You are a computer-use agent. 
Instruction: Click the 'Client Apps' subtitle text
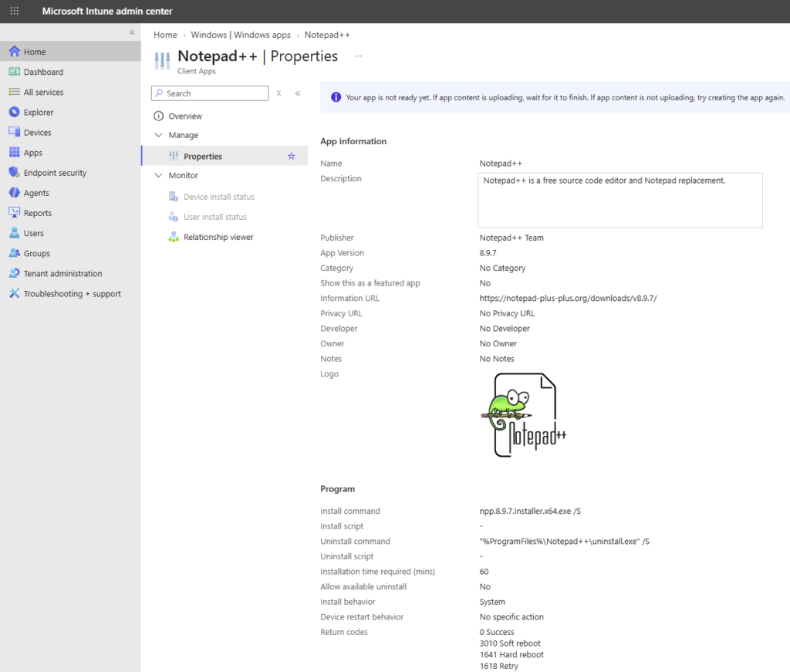[x=197, y=71]
